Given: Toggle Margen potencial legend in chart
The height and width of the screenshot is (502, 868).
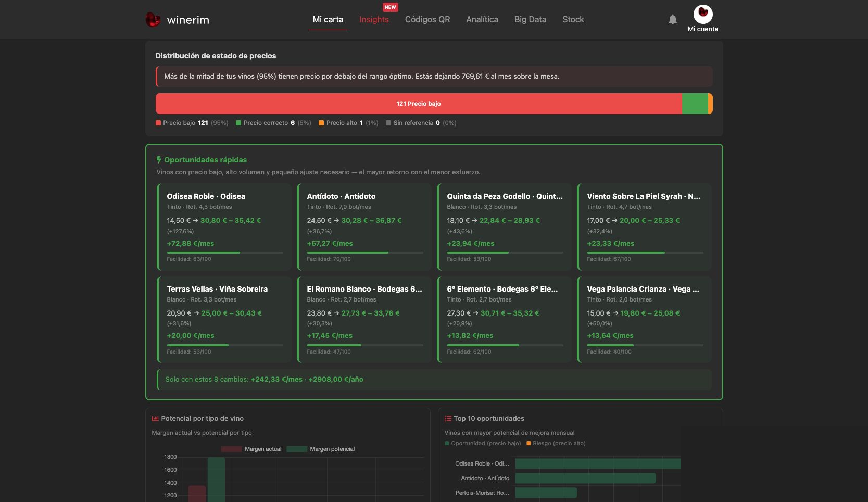Looking at the screenshot, I should coord(321,449).
